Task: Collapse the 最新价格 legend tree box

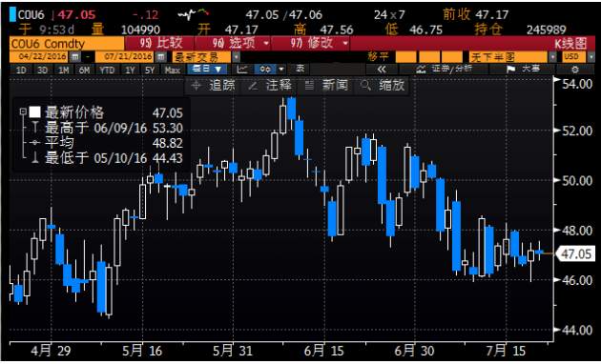Action: point(23,112)
